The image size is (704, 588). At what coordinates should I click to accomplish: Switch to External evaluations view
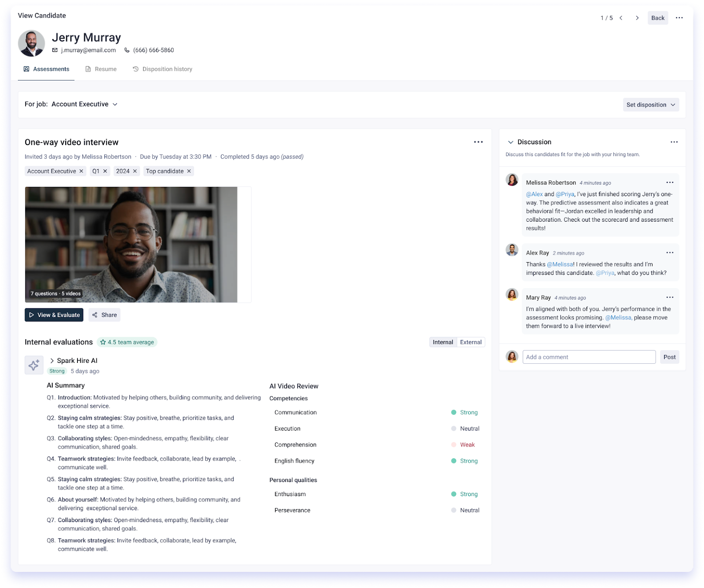click(x=470, y=342)
